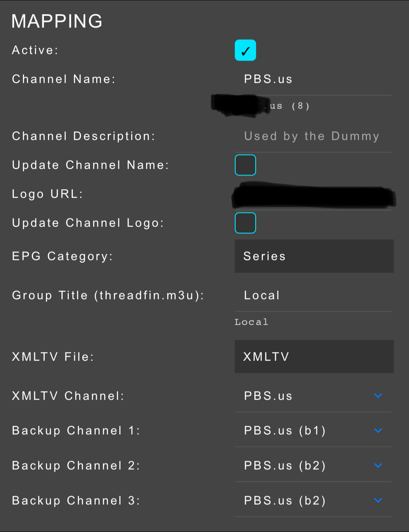Enable Update Channel Logo
The height and width of the screenshot is (532, 409).
[x=245, y=223]
